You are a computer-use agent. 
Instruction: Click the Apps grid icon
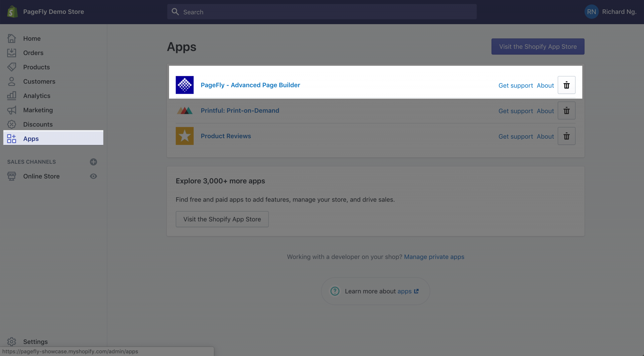(12, 139)
